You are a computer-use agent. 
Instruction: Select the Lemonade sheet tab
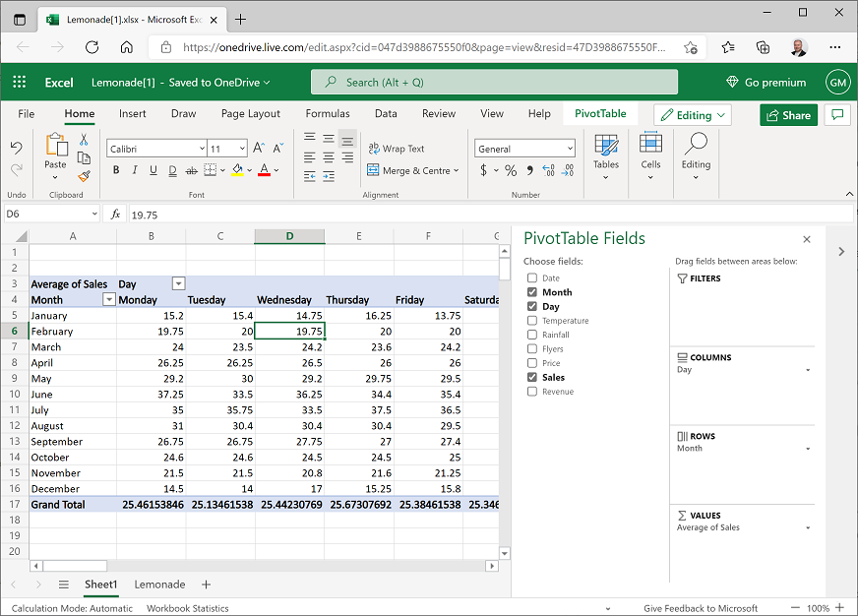[x=158, y=585]
